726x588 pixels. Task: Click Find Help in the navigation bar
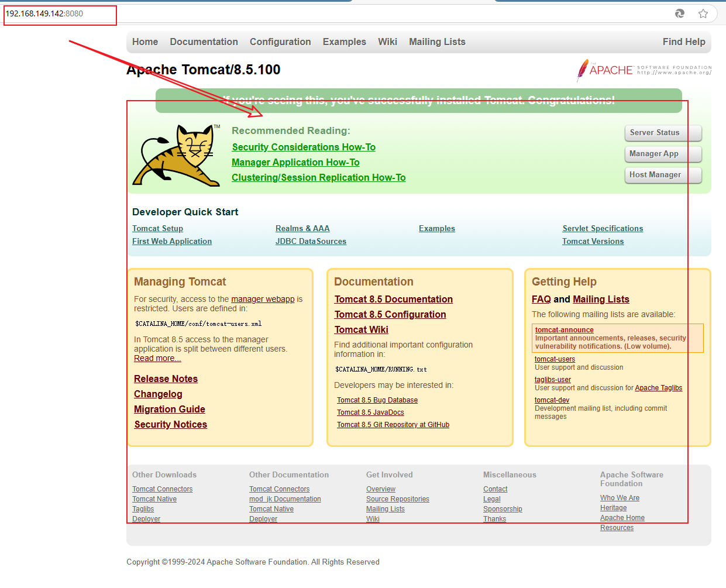tap(684, 42)
